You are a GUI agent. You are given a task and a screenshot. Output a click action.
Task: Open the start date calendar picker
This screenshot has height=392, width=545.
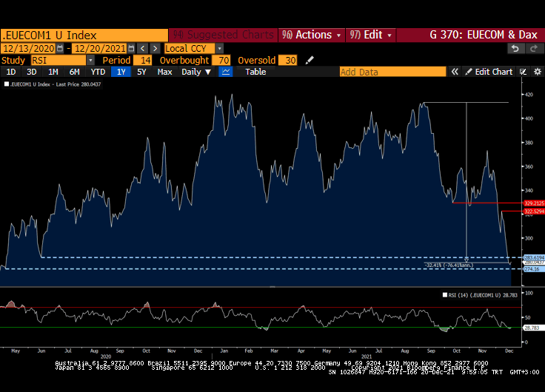pos(60,48)
